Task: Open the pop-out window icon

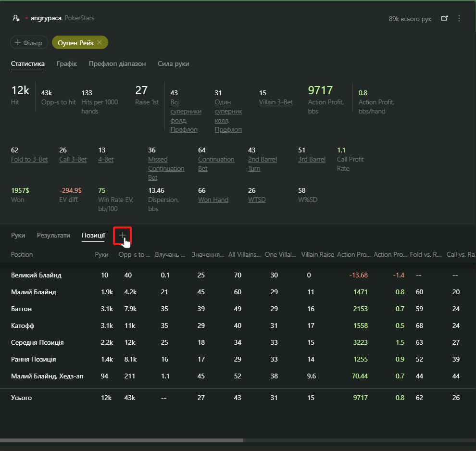Action: (x=444, y=18)
